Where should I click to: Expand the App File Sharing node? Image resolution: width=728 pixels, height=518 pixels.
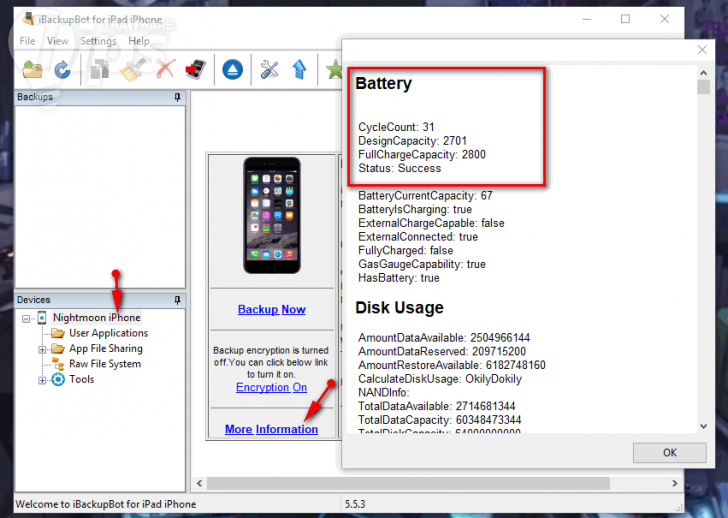[42, 350]
